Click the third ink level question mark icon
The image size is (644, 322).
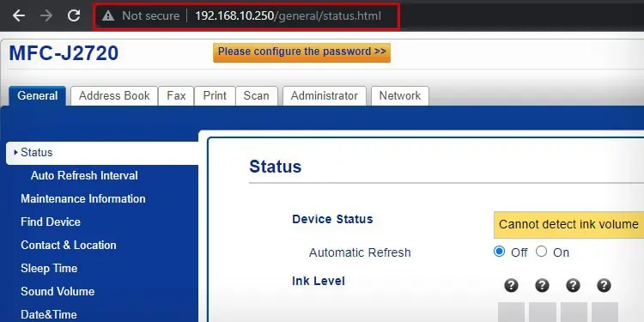pos(573,285)
